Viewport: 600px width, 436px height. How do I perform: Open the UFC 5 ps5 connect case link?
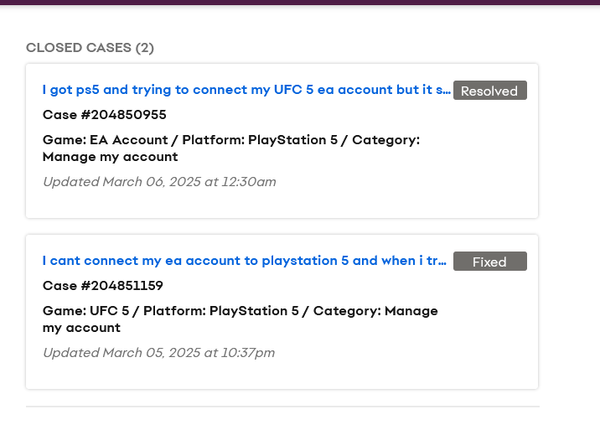(246, 90)
